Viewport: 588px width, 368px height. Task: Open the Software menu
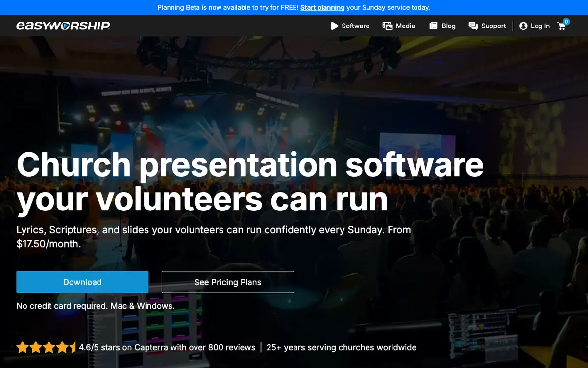pyautogui.click(x=350, y=26)
